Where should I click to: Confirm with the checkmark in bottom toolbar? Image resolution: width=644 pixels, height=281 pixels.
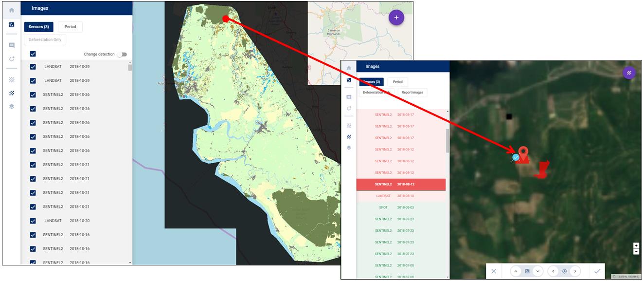(x=597, y=271)
